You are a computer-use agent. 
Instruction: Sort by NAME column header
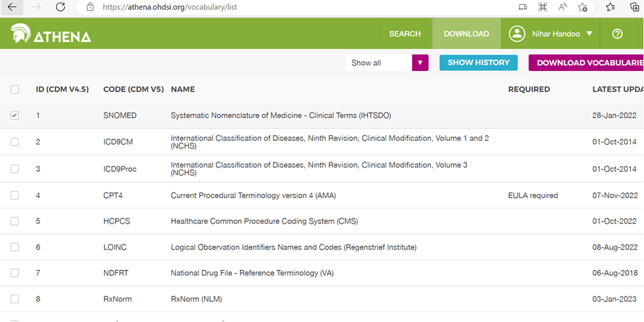(183, 89)
